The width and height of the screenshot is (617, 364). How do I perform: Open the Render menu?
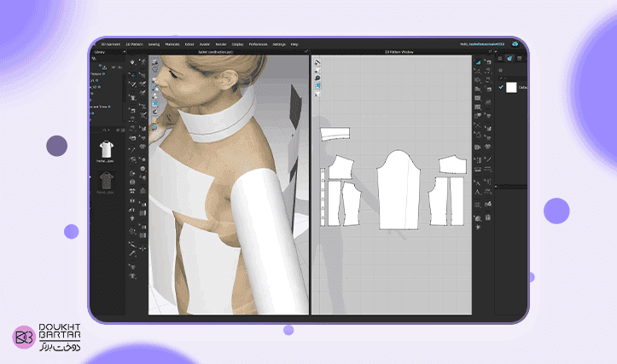coord(221,44)
